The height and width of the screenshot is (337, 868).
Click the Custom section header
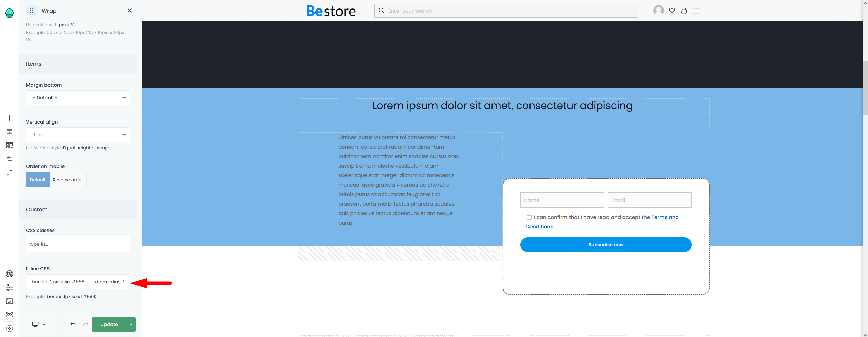(x=78, y=209)
